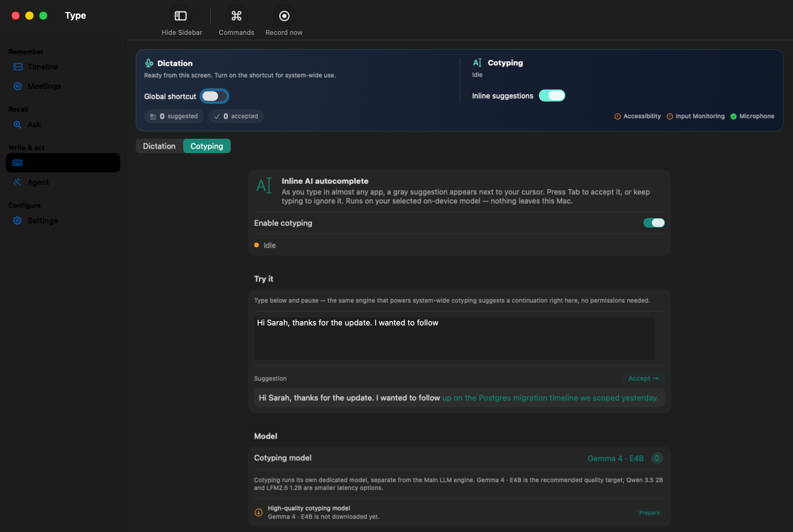Open Timeline in the sidebar
793x532 pixels.
click(63, 67)
